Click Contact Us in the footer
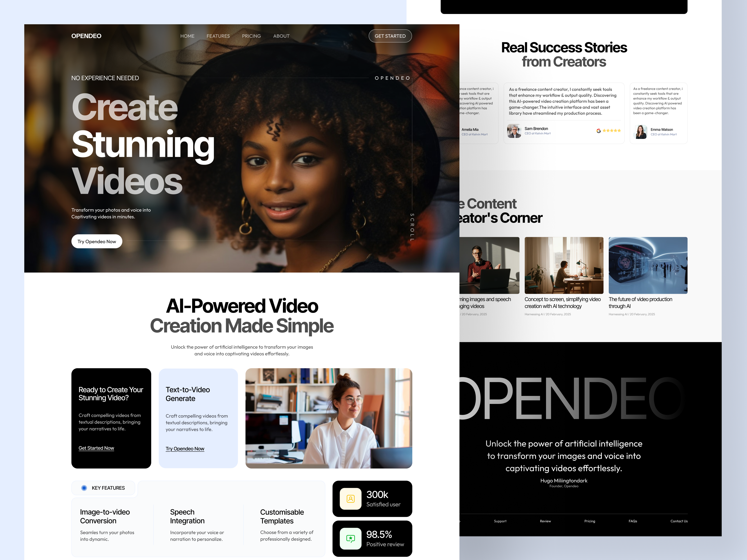This screenshot has height=560, width=747. (x=679, y=521)
